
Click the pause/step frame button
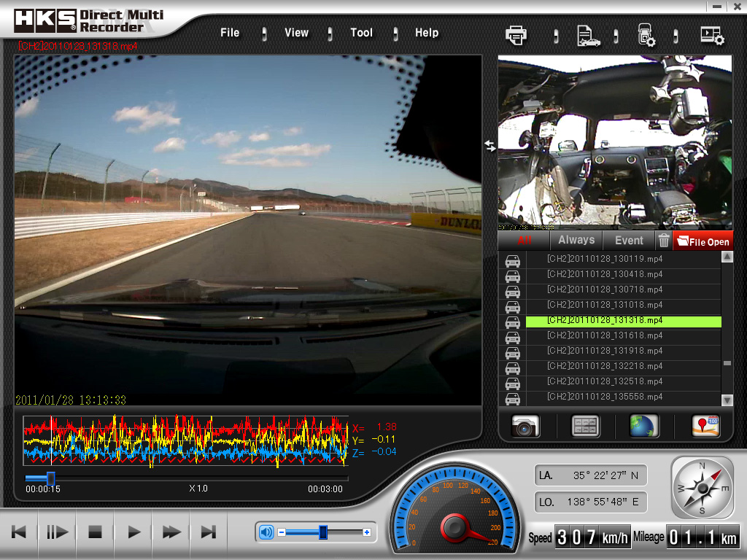pyautogui.click(x=57, y=532)
